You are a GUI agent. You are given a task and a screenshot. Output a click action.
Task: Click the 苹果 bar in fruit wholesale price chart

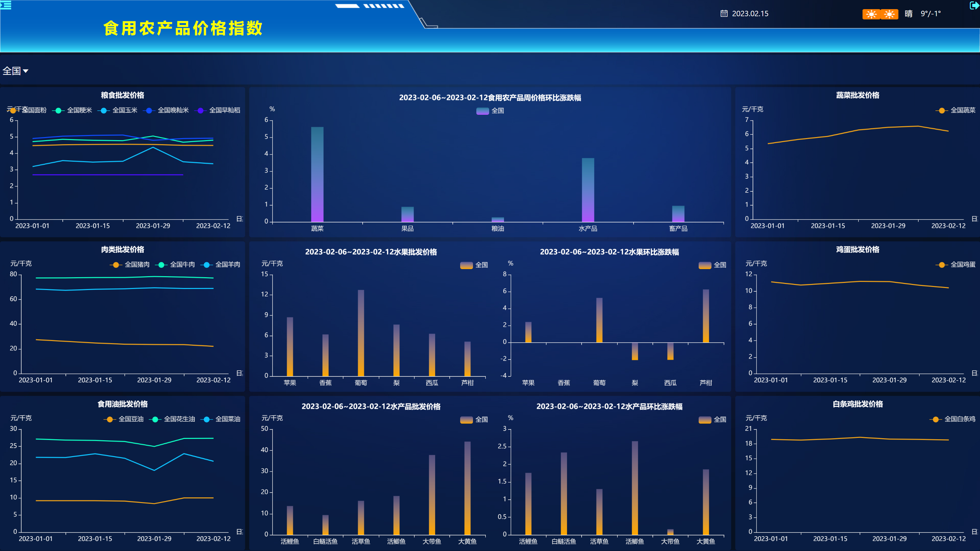coord(290,346)
